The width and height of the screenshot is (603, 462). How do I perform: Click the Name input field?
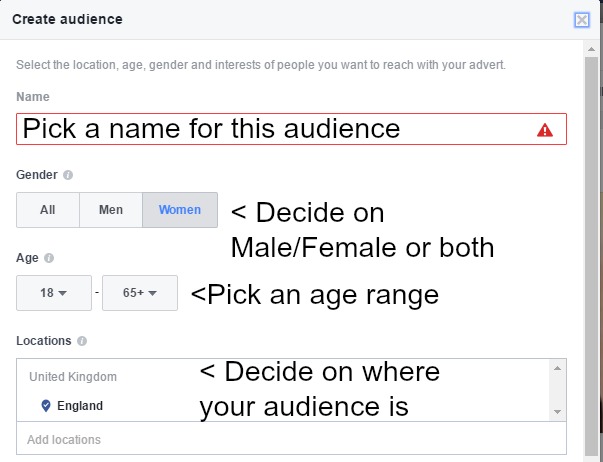coord(270,129)
